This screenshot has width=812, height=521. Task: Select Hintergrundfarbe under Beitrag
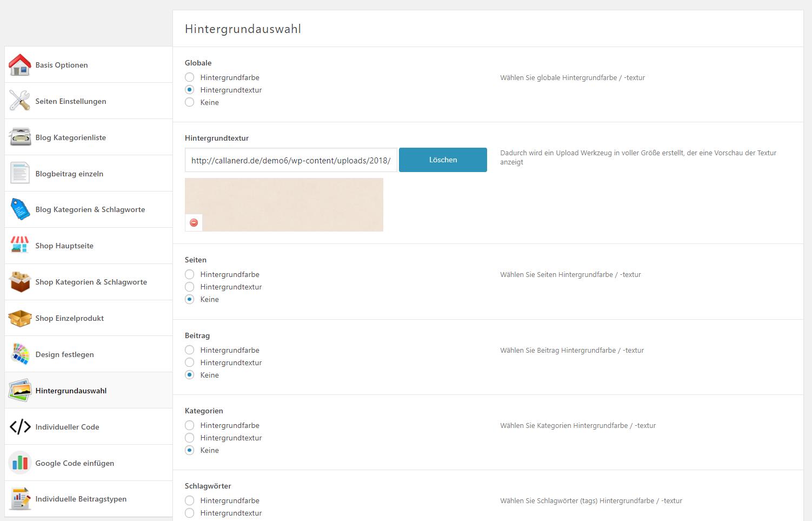coord(190,350)
